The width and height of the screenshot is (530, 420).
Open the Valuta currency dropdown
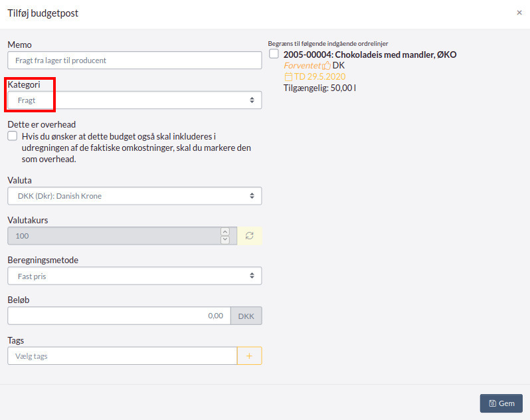[134, 196]
